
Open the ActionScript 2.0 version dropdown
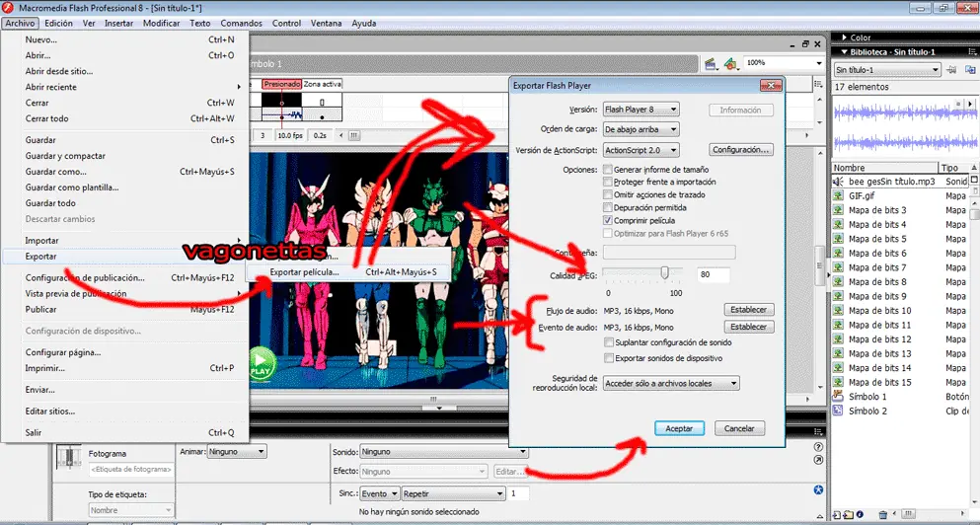tap(641, 150)
